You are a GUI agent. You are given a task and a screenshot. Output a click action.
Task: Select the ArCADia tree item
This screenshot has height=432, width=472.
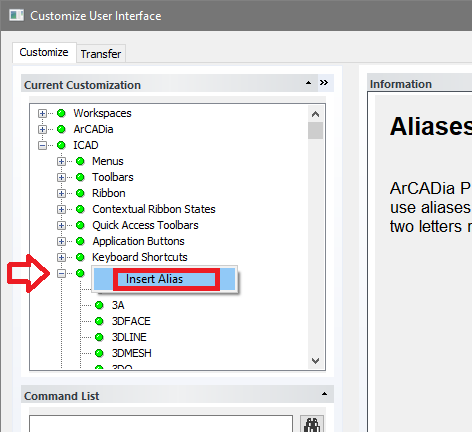point(93,129)
